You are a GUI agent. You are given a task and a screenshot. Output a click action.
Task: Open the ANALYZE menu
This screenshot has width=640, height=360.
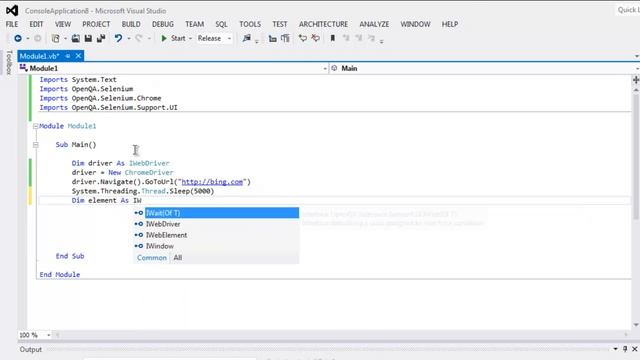coord(374,24)
